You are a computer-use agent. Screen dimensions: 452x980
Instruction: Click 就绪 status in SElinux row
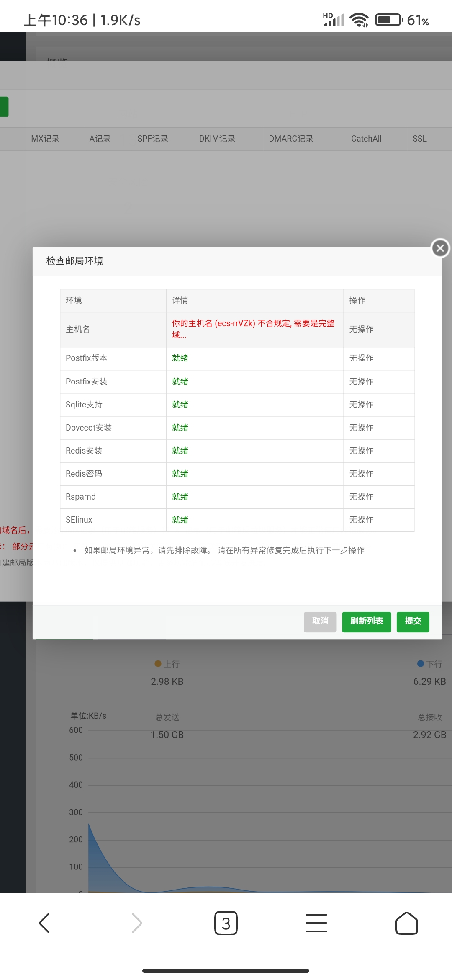(180, 520)
